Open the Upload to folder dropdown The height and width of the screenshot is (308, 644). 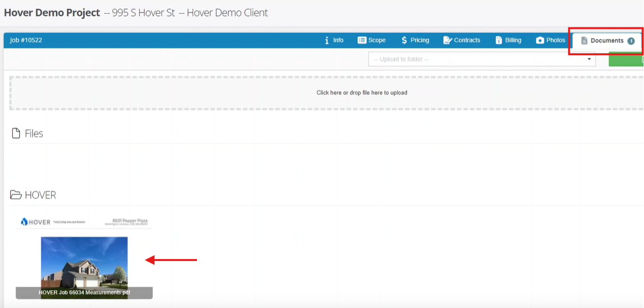coord(482,59)
